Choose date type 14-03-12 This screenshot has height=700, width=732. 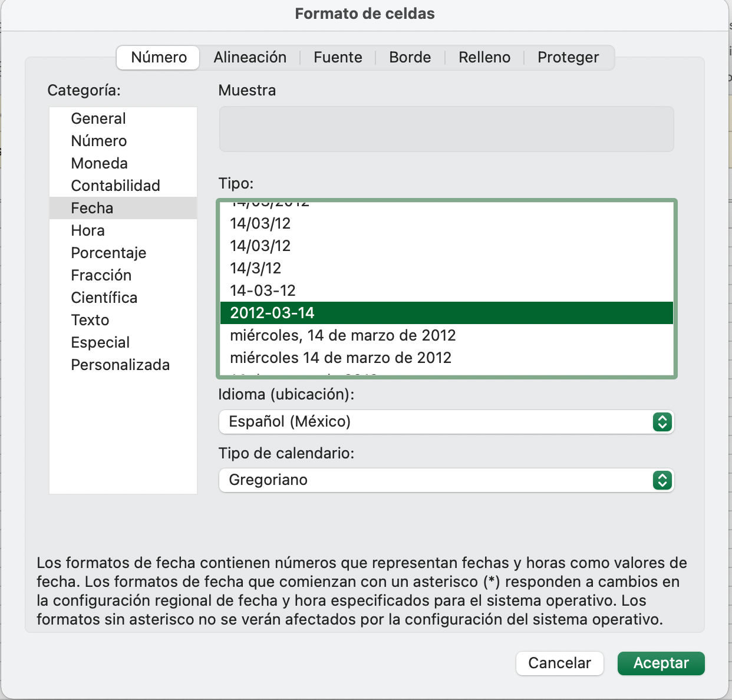[263, 290]
